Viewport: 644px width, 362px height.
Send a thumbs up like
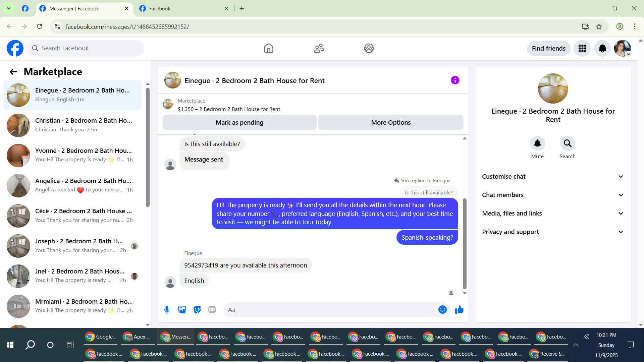[x=459, y=310]
